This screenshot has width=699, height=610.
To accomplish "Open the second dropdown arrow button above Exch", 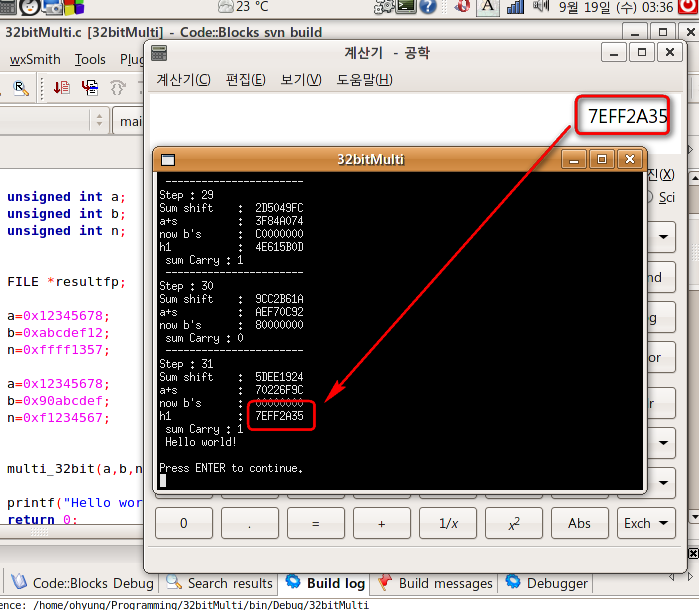I will click(x=662, y=443).
